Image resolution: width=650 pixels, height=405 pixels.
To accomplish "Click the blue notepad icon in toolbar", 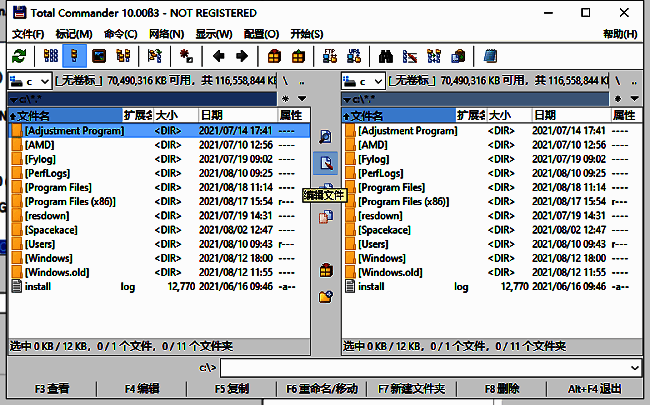I will click(490, 56).
